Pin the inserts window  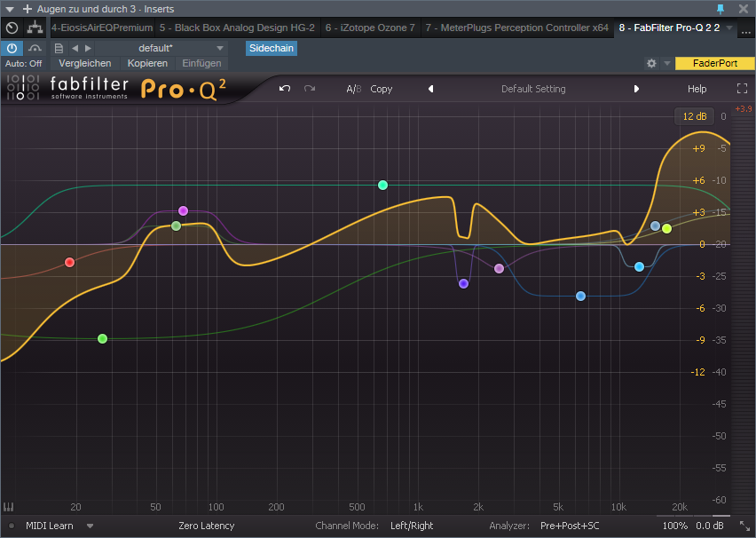(x=721, y=9)
